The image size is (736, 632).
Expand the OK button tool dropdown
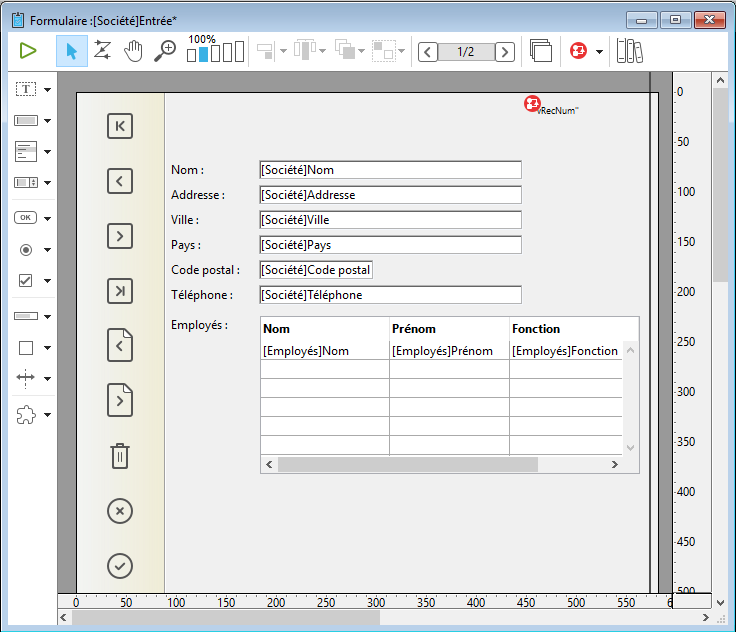click(47, 217)
